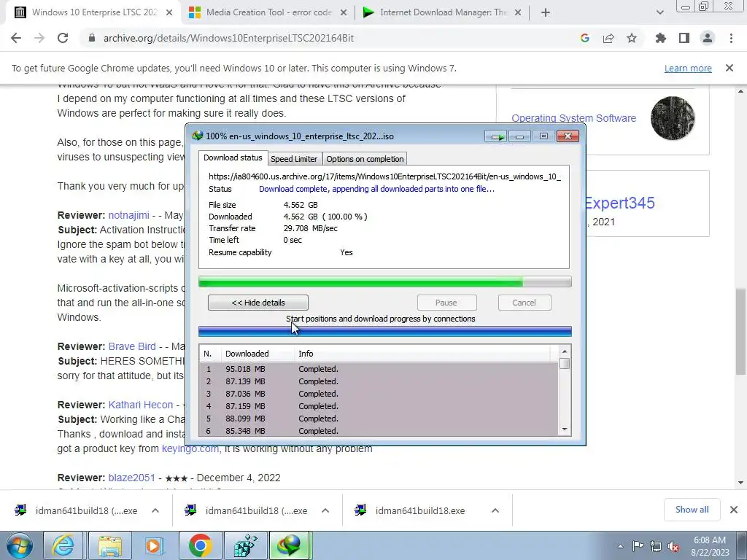Dismiss the Chrome update notice bar
747x560 pixels.
tap(729, 68)
